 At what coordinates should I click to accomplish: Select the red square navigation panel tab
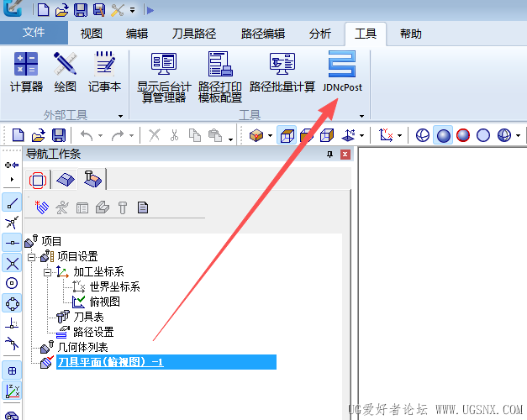(38, 180)
